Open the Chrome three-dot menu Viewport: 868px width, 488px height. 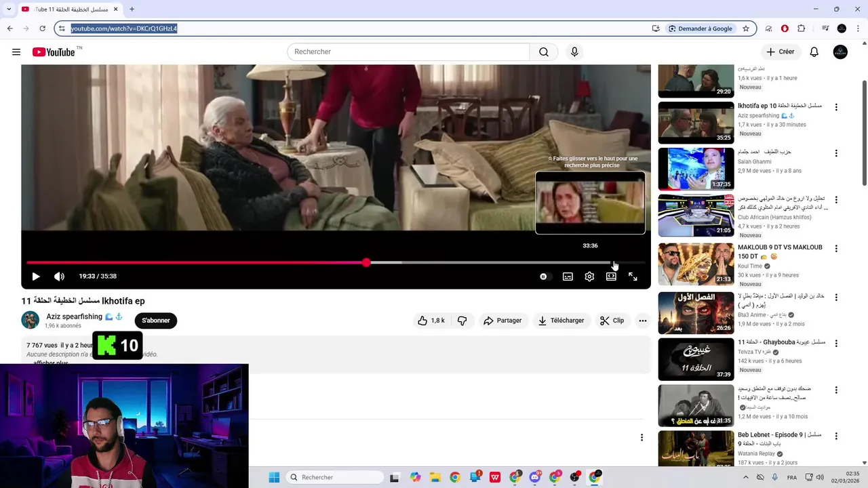pos(858,28)
